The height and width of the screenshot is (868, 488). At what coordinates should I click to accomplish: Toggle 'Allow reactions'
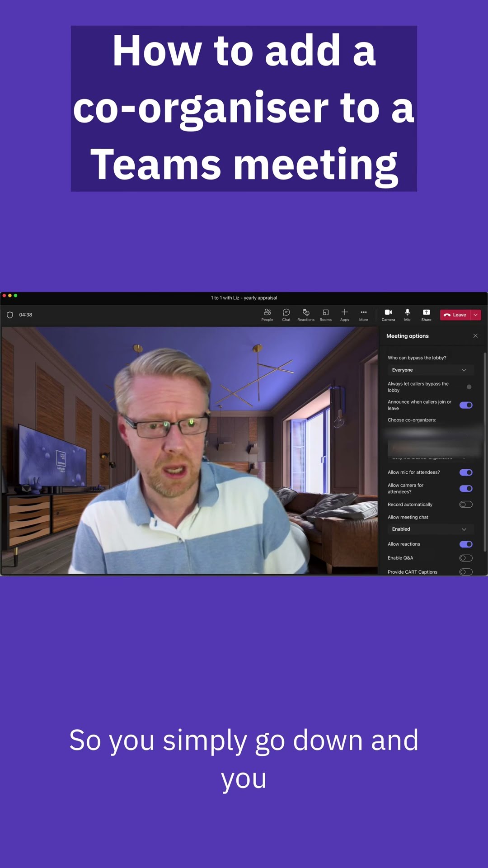[x=466, y=544]
